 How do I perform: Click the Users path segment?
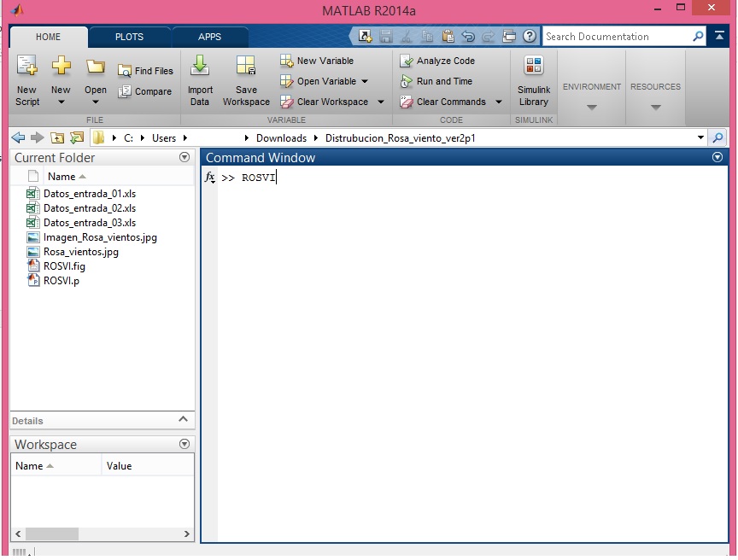pyautogui.click(x=164, y=138)
